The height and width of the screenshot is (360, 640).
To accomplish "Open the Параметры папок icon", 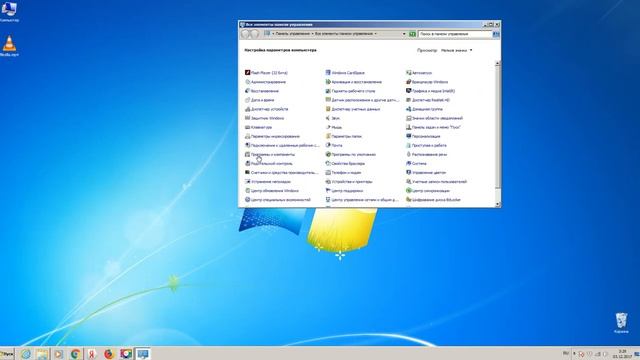I will point(328,136).
